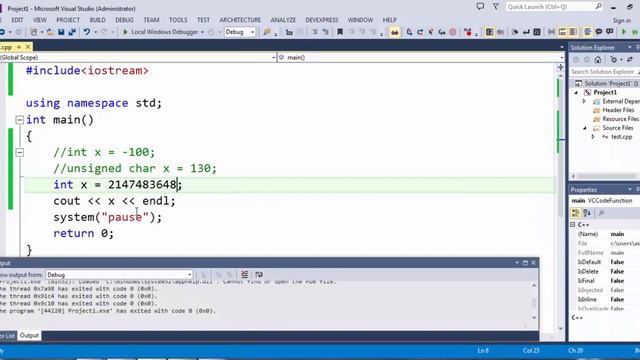Expand the test.cpp tree node

(593, 137)
